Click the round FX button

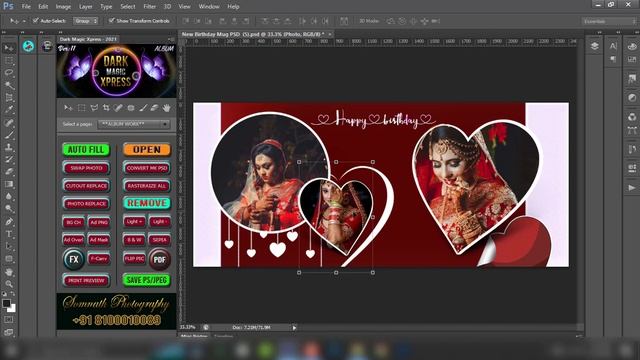click(x=74, y=259)
